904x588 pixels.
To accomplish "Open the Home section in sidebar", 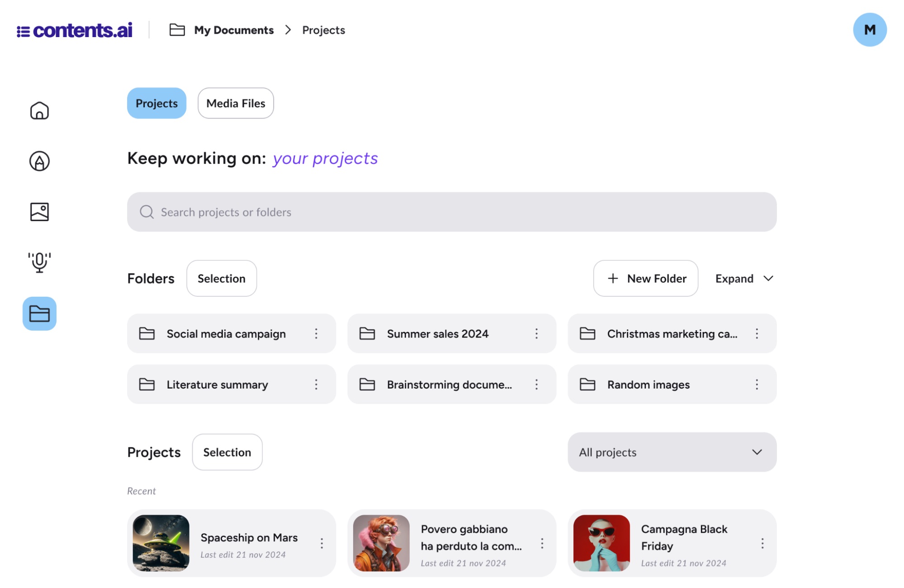I will click(x=39, y=110).
